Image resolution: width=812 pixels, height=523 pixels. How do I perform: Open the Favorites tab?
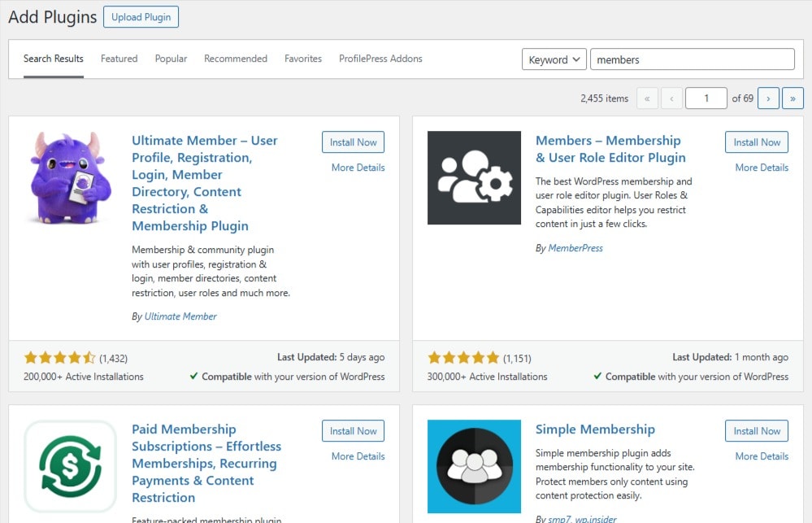tap(303, 59)
